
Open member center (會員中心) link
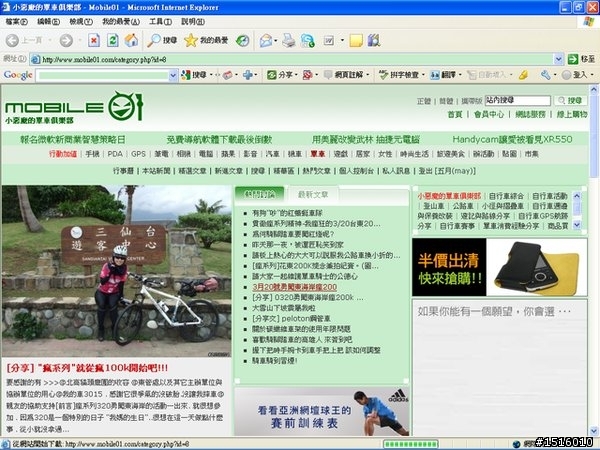[489, 114]
